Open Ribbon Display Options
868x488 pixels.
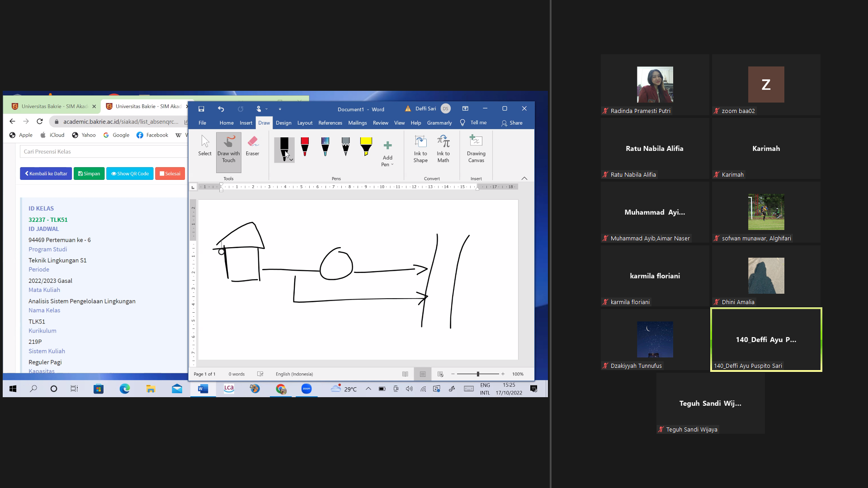point(465,109)
